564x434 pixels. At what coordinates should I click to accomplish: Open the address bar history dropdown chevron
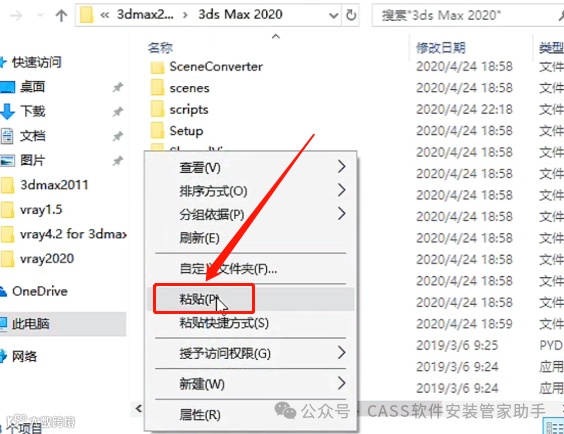(333, 15)
